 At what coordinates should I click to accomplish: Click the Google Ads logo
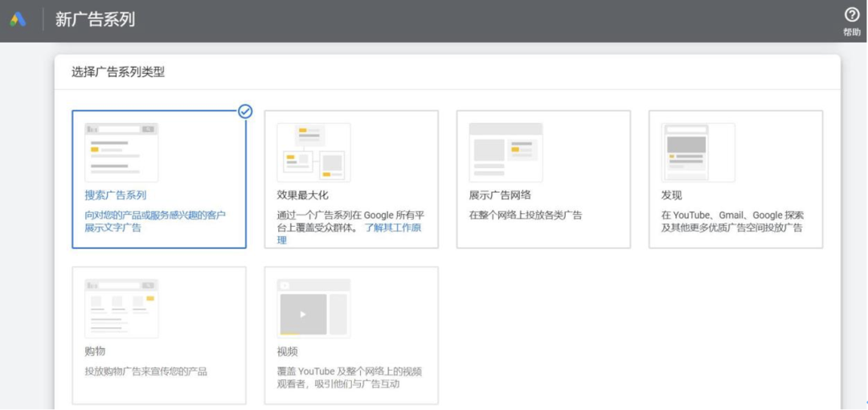tap(18, 20)
